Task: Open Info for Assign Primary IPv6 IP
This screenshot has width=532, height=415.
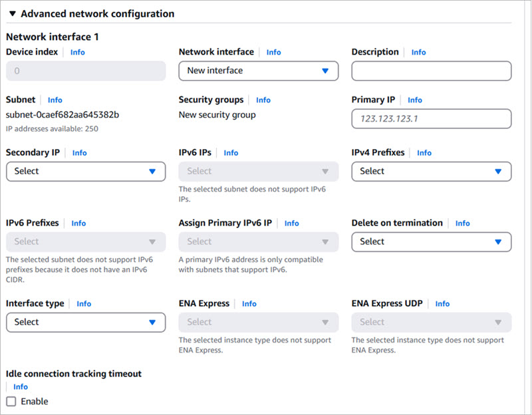Action: click(291, 223)
